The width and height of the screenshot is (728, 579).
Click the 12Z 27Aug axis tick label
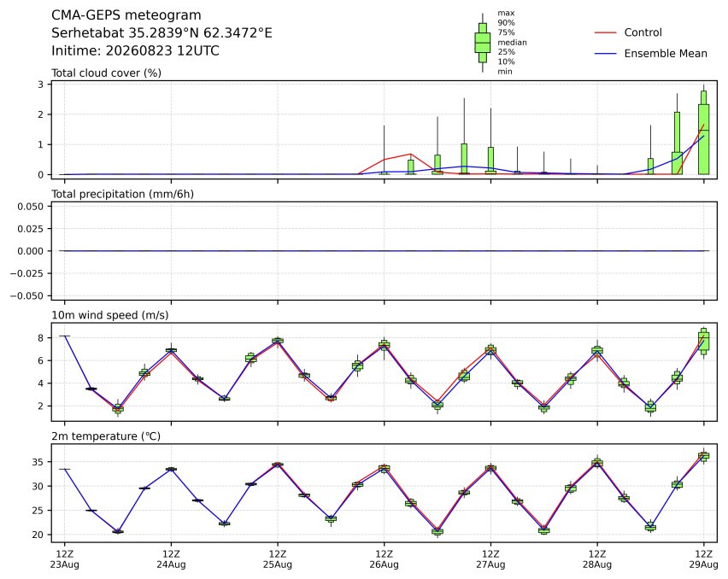click(x=490, y=559)
